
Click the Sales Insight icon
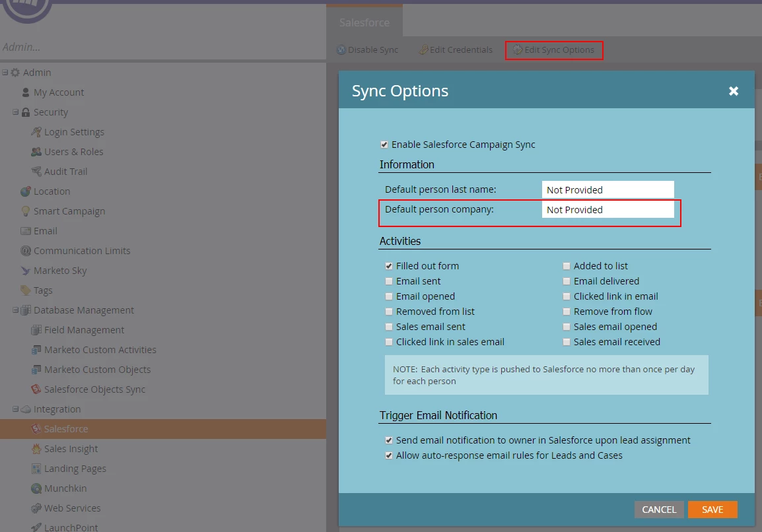coord(36,449)
